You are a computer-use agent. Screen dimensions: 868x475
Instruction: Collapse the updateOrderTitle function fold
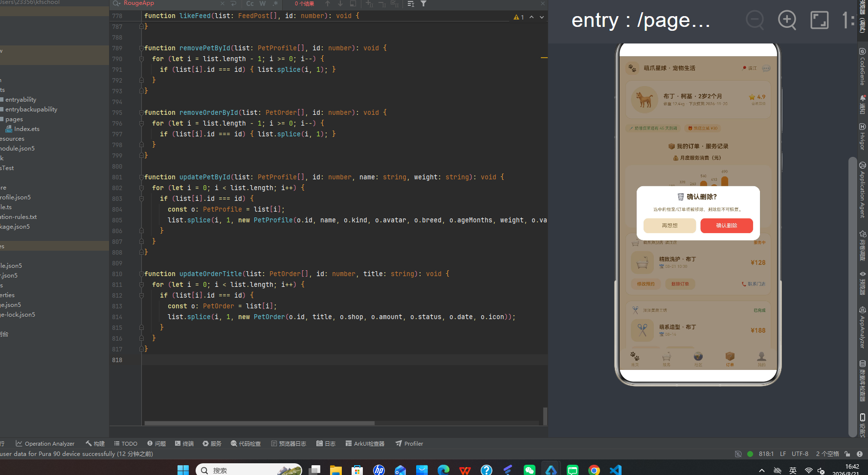pyautogui.click(x=141, y=274)
